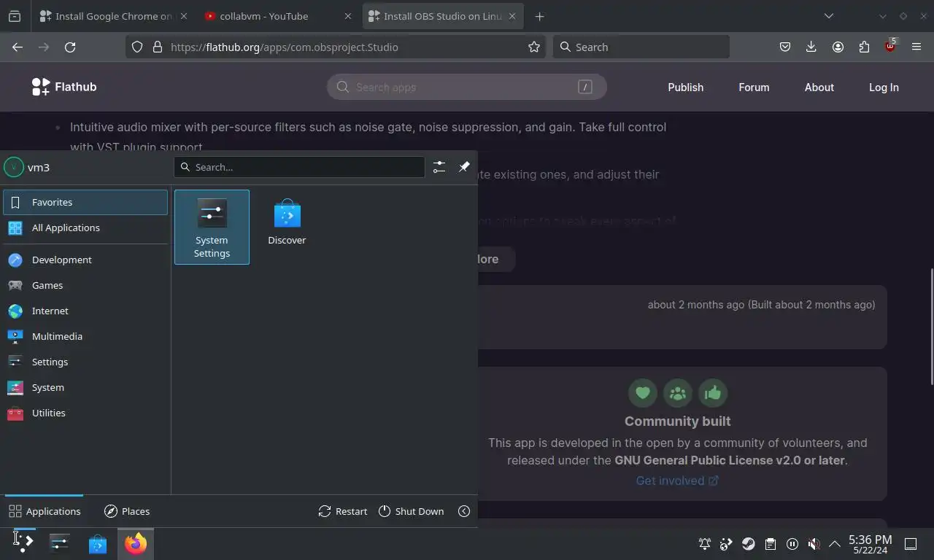Switch to Install Google Chrome tab
Screen dimensions: 934x560
tap(113, 16)
